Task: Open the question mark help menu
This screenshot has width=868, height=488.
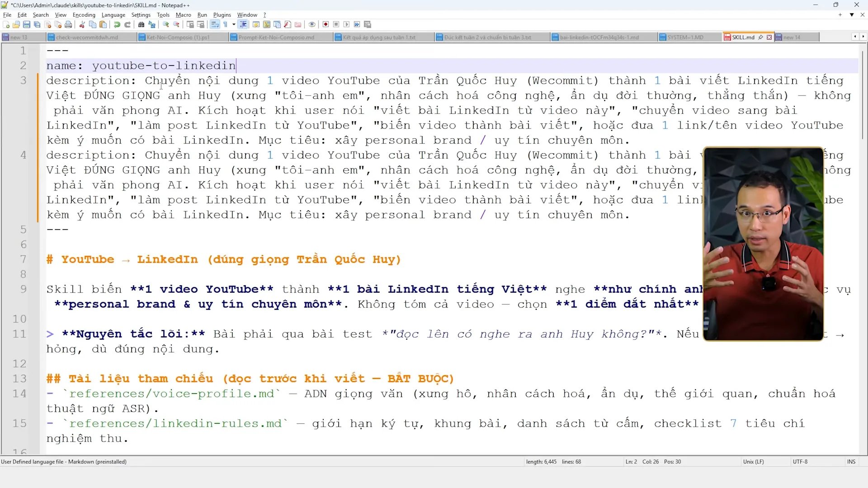Action: coord(264,15)
